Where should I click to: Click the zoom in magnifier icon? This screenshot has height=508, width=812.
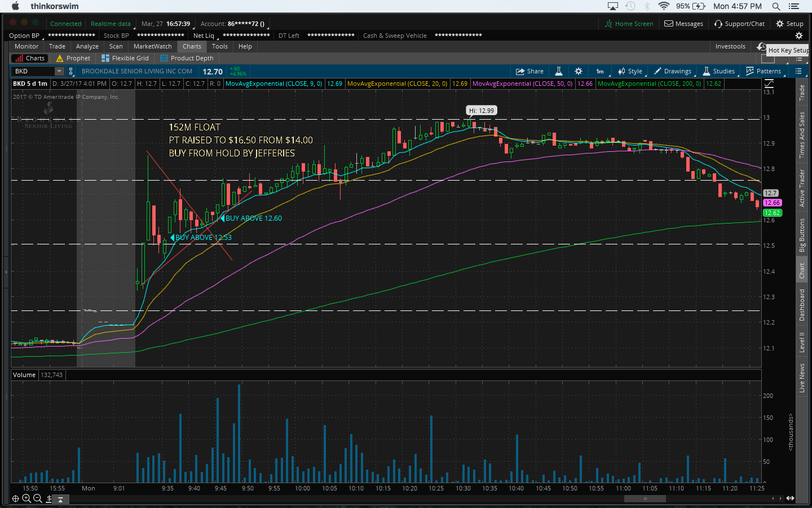click(x=26, y=498)
